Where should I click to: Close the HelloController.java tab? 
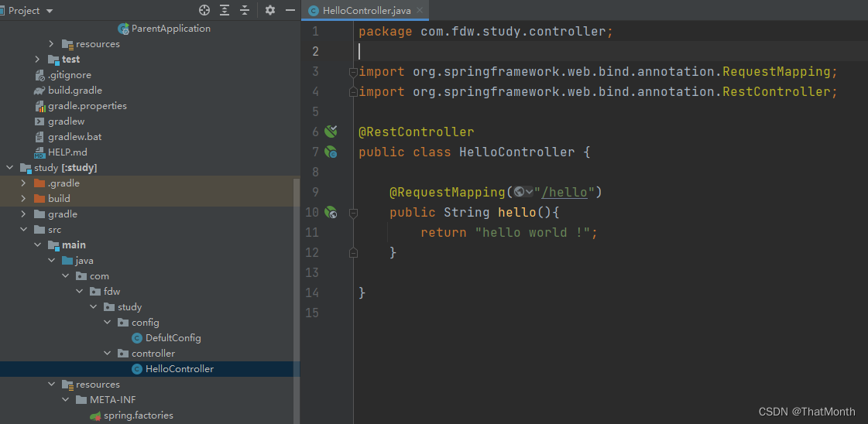[420, 11]
